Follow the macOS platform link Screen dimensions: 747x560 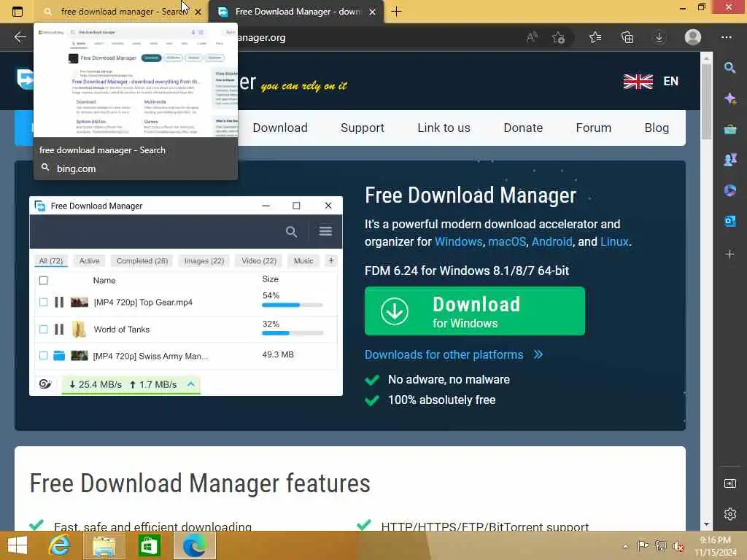coord(507,241)
